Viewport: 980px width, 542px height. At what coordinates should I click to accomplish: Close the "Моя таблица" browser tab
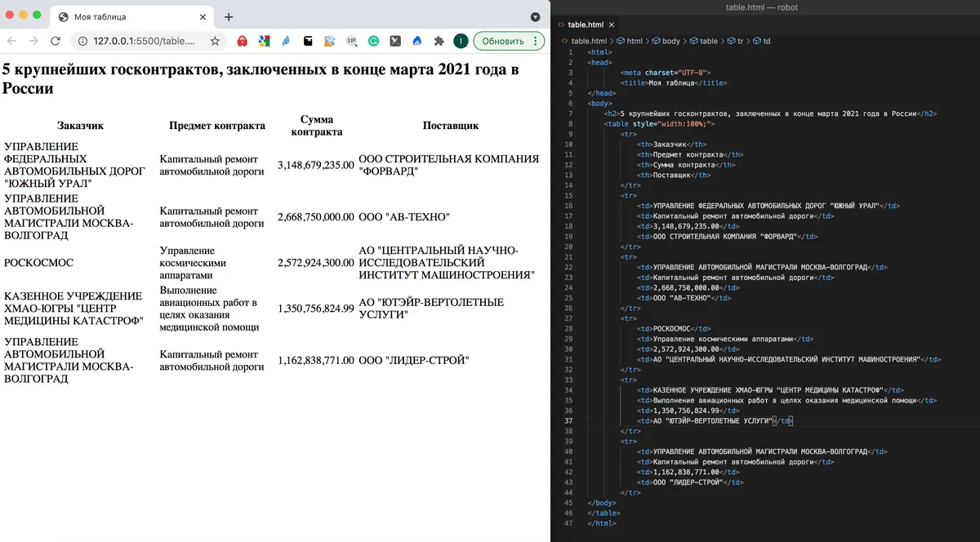pyautogui.click(x=201, y=17)
